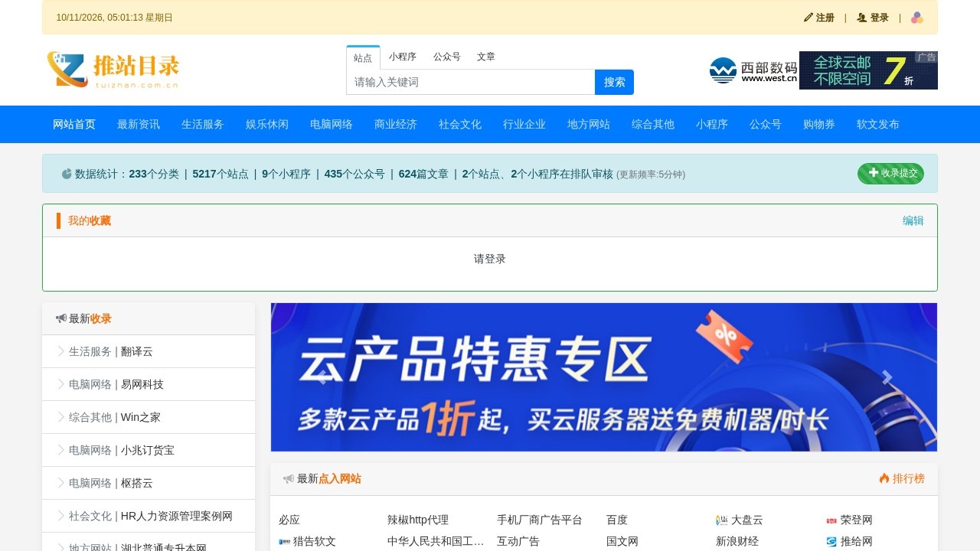Click the flame icon beside 排行榜
This screenshot has width=980, height=551.
[x=884, y=478]
